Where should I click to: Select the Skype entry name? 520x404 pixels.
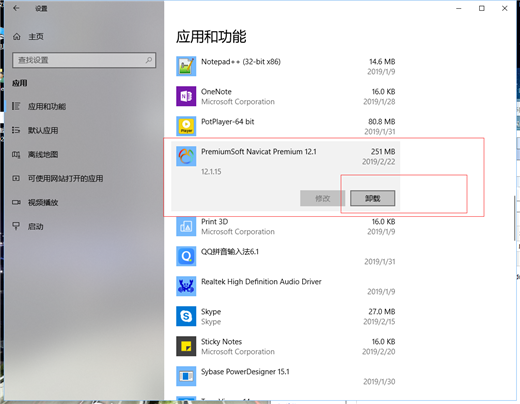point(211,312)
